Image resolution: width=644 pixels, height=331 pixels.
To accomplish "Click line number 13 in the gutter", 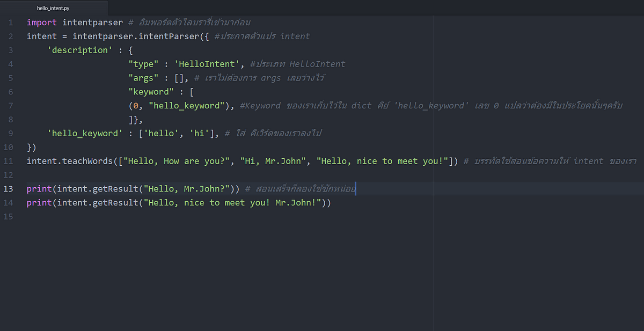I will click(x=8, y=189).
